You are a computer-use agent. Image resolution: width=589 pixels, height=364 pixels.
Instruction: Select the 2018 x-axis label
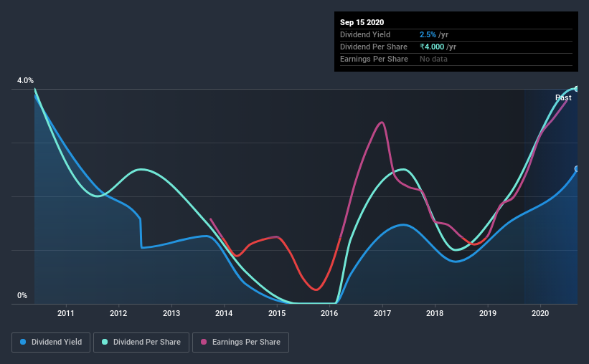point(435,313)
